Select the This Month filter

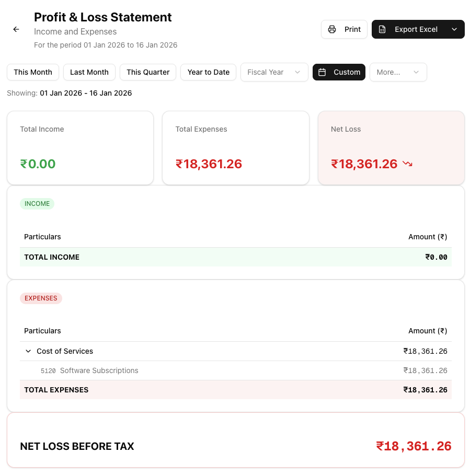33,72
